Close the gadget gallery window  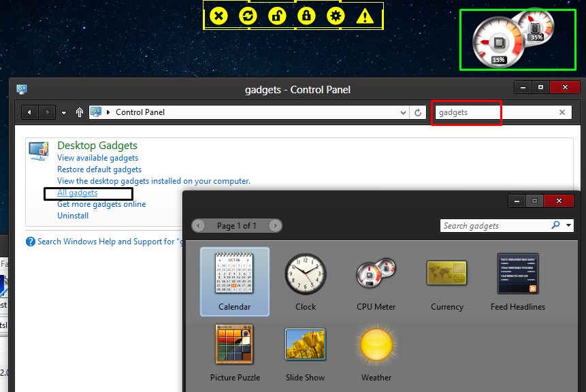coord(559,201)
